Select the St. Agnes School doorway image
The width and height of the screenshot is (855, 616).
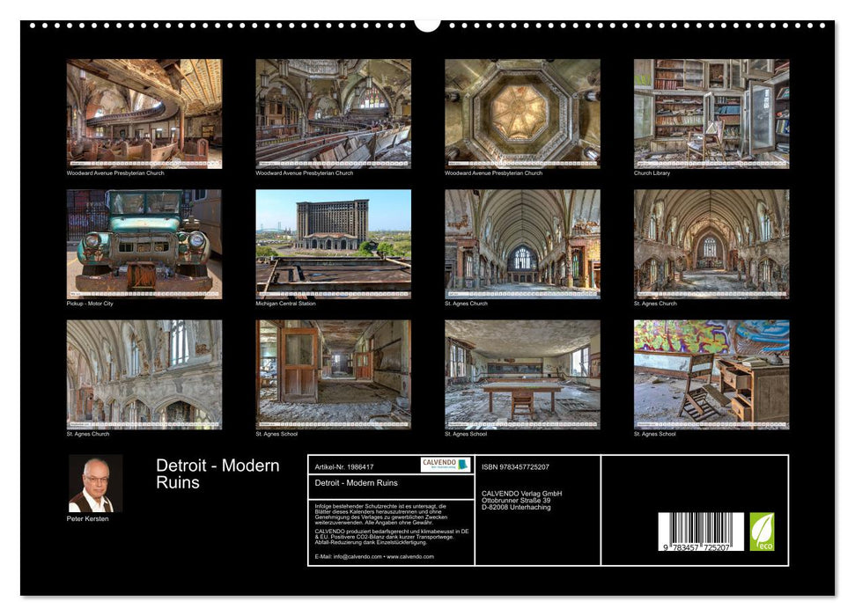tap(332, 374)
